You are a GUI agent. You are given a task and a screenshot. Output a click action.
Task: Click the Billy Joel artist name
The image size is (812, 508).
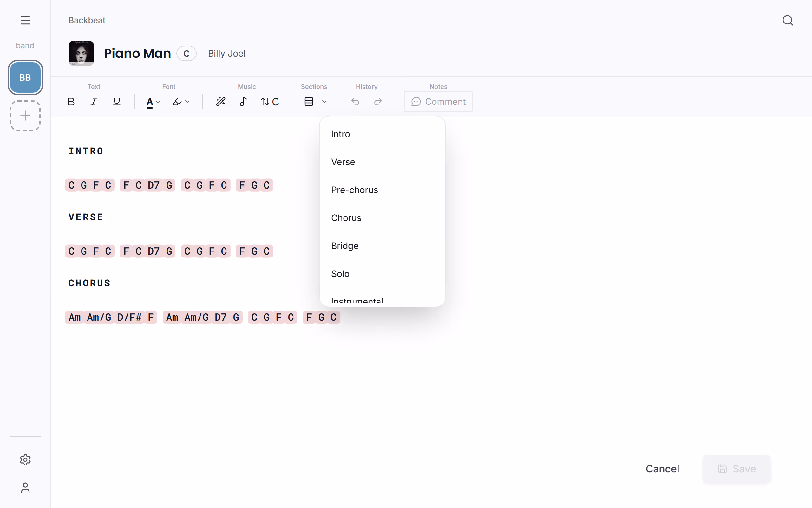click(x=226, y=53)
